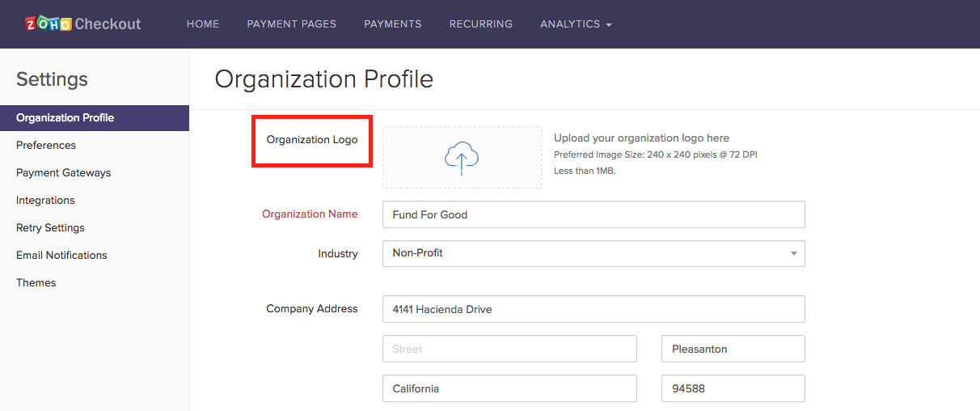Click the 94588 zip code field
This screenshot has width=980, height=411.
733,388
